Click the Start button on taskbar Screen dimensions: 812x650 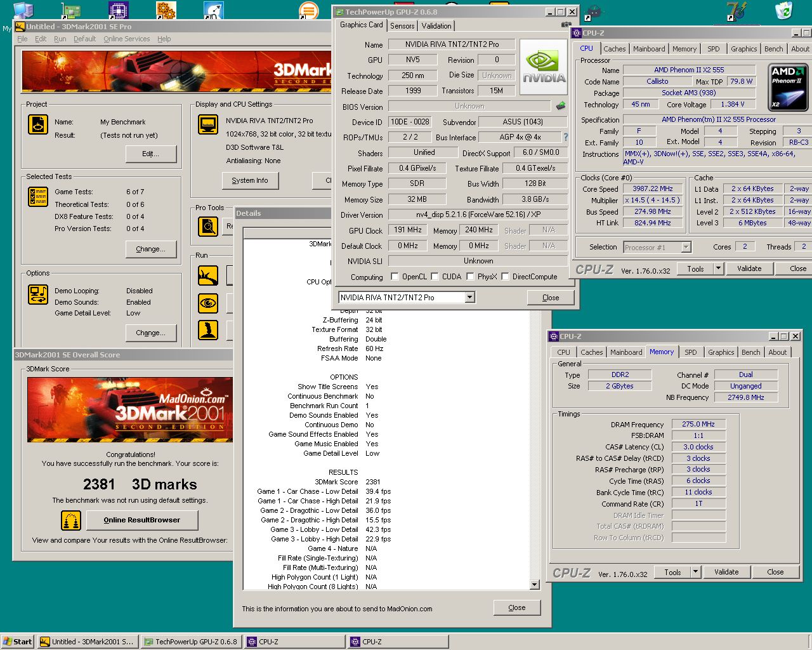point(17,642)
